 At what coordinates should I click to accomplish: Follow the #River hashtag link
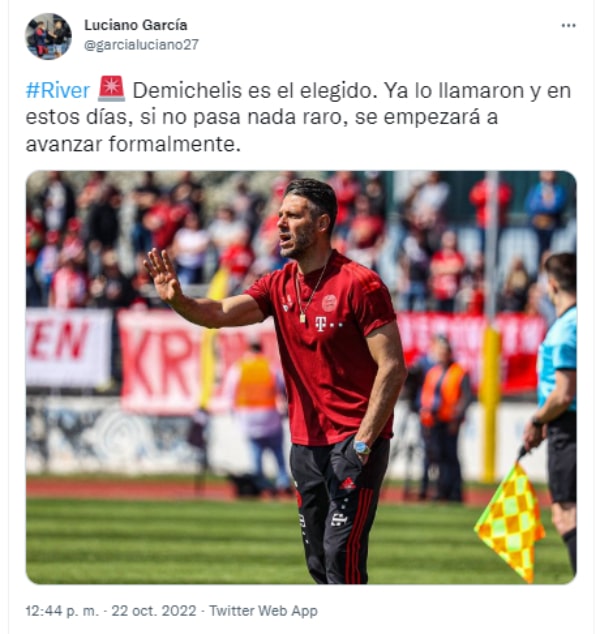[58, 91]
